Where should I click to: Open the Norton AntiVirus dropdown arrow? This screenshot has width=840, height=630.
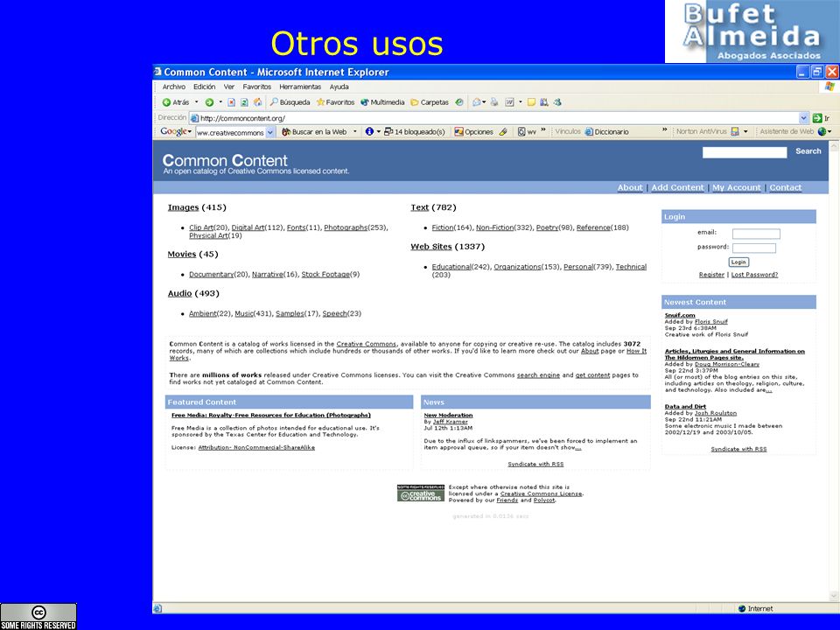[x=745, y=132]
